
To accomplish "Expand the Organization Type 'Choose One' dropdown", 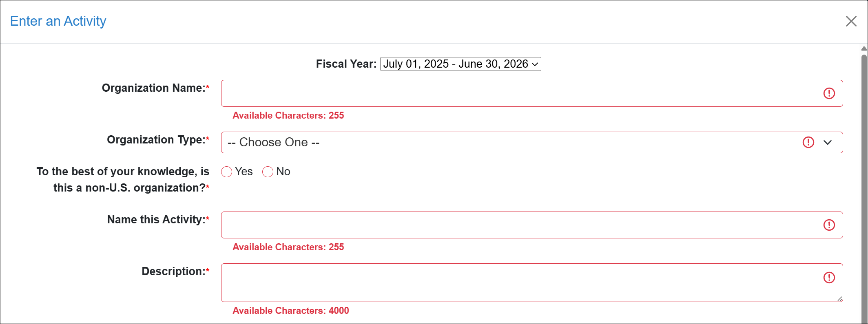I will pos(510,142).
